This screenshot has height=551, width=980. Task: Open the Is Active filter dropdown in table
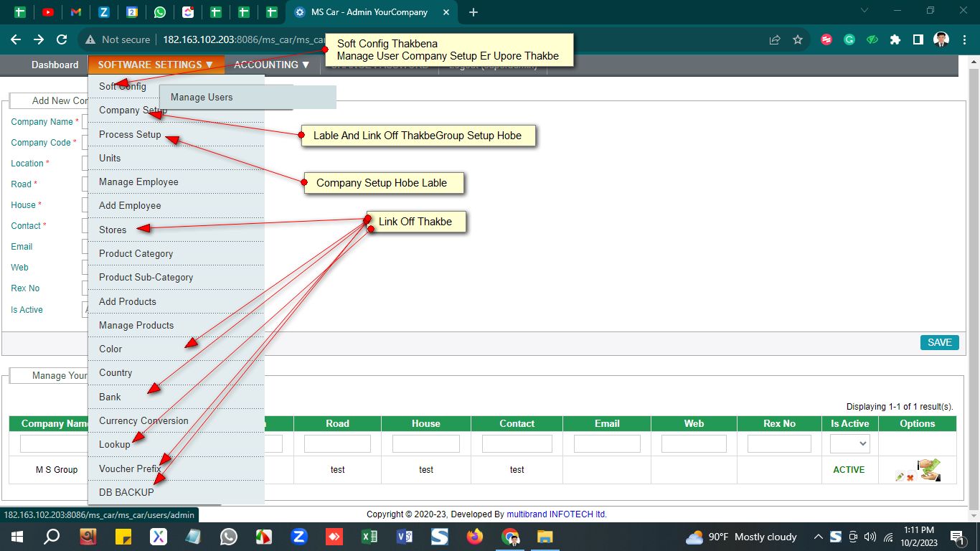click(x=850, y=443)
